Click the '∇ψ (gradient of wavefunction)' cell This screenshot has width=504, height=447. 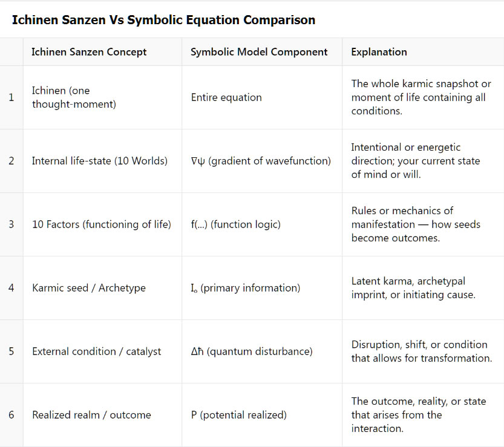point(261,161)
